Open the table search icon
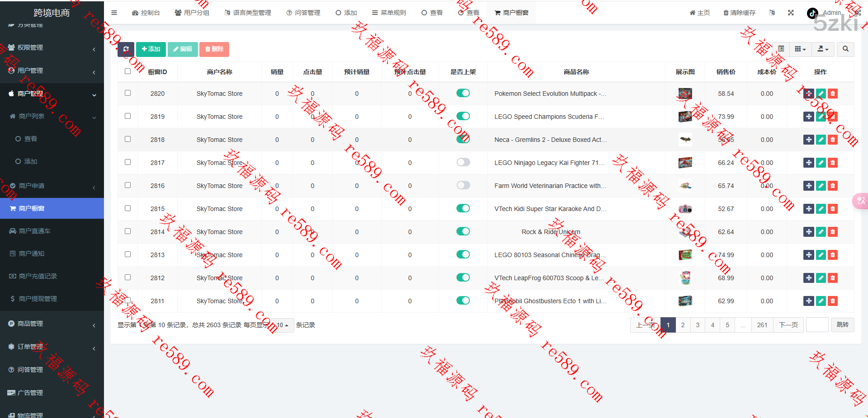 point(845,49)
